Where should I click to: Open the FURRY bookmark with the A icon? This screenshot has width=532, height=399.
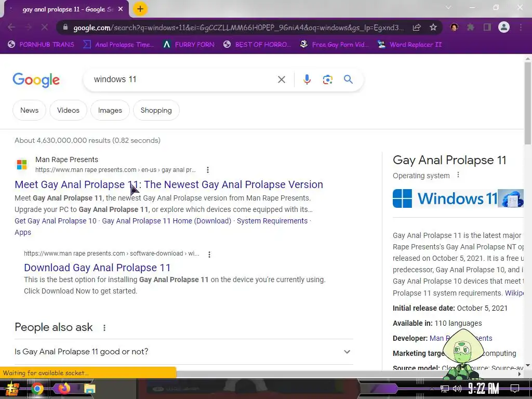189,45
